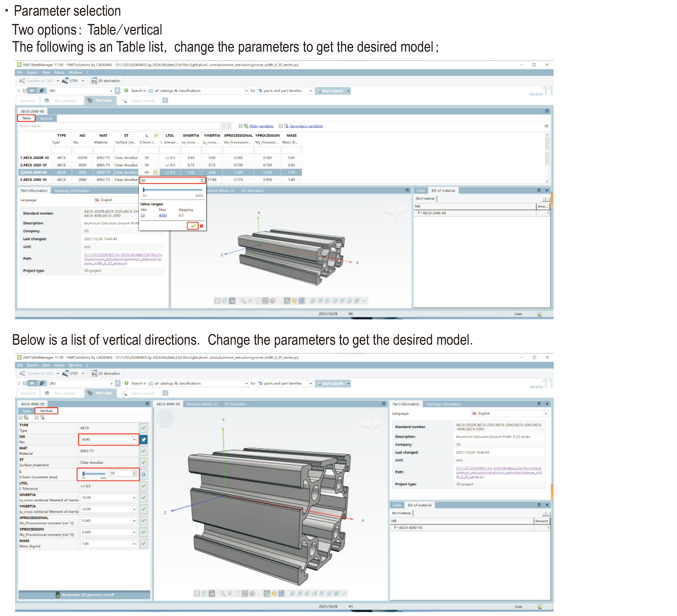The width and height of the screenshot is (677, 616).
Task: Click Main variables link
Action: pyautogui.click(x=262, y=126)
